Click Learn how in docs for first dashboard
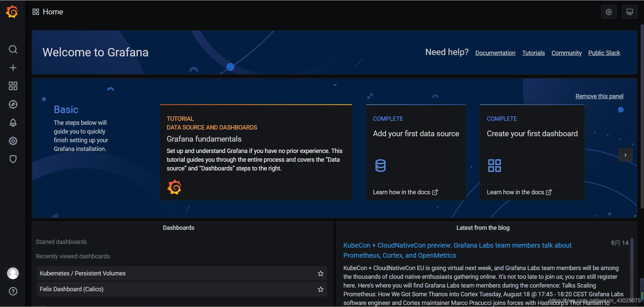The width and height of the screenshot is (644, 307). pos(519,192)
